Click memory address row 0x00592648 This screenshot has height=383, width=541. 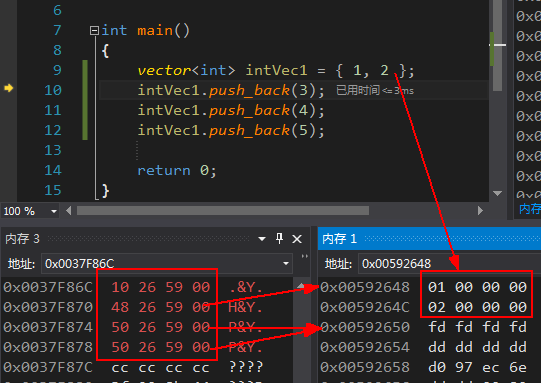[365, 287]
